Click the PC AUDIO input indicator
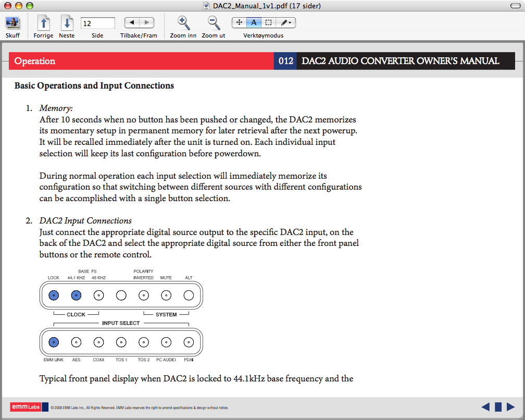 pos(166,342)
